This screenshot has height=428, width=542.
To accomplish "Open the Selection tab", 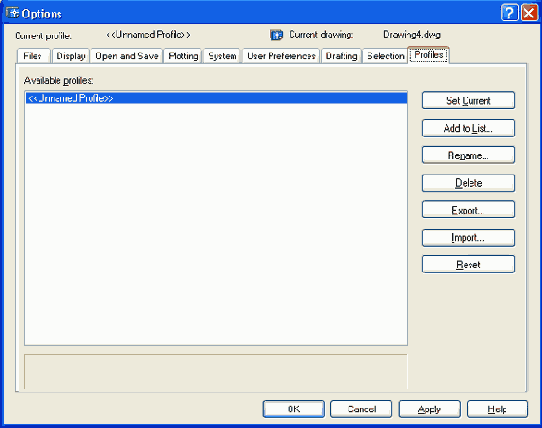I will [x=385, y=56].
